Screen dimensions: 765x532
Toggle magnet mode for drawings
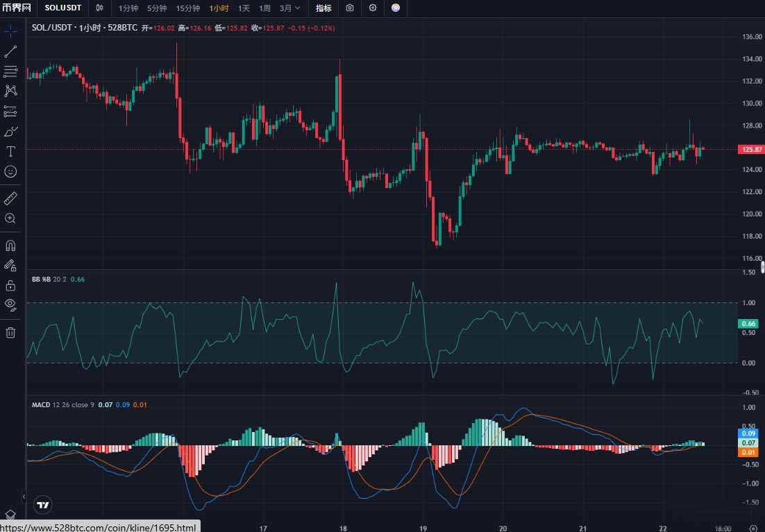[10, 246]
